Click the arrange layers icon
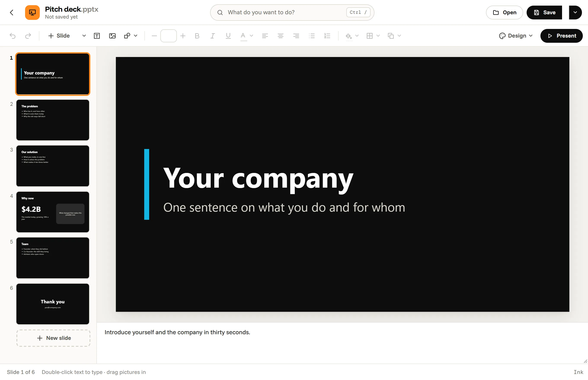 (391, 36)
